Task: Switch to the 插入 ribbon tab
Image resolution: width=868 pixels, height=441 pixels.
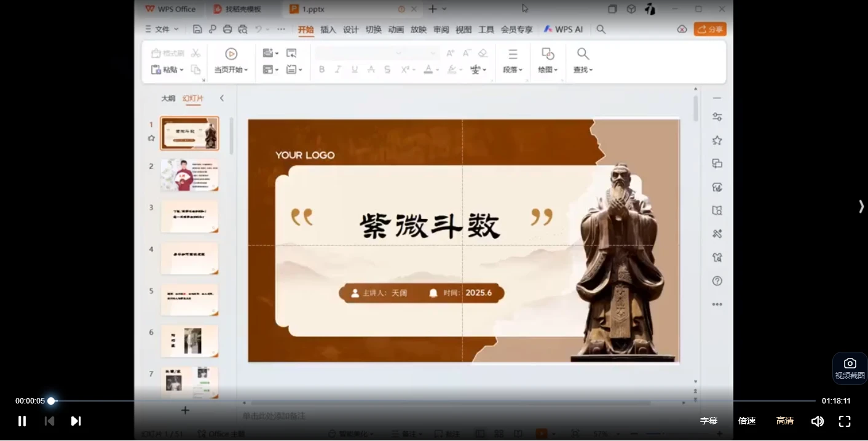Action: click(328, 29)
